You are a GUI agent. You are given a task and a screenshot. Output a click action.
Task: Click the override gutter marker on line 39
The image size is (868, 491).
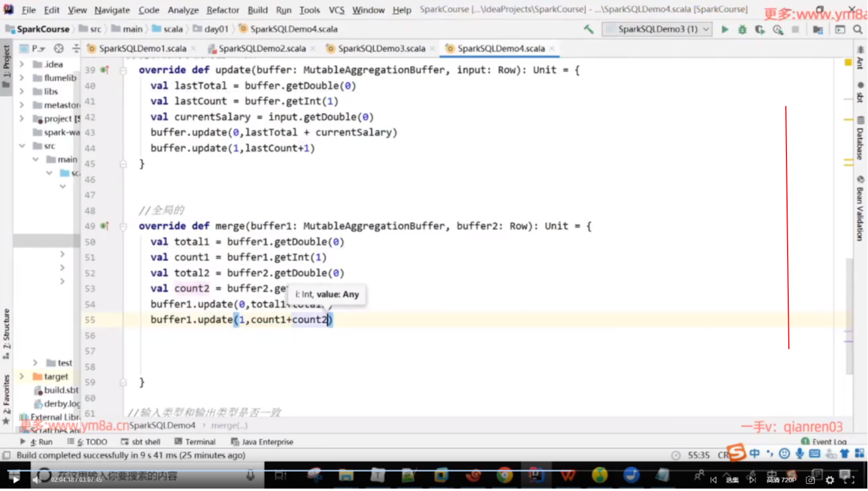[105, 70]
